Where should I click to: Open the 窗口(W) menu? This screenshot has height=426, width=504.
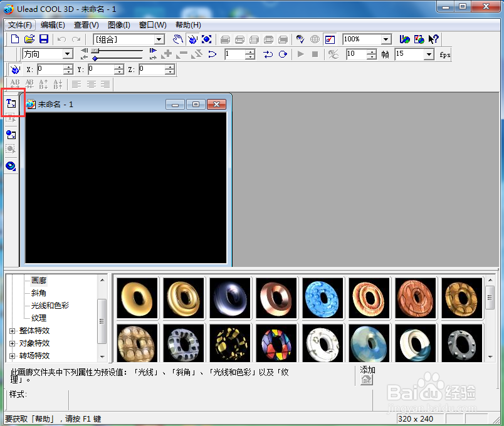pyautogui.click(x=153, y=24)
